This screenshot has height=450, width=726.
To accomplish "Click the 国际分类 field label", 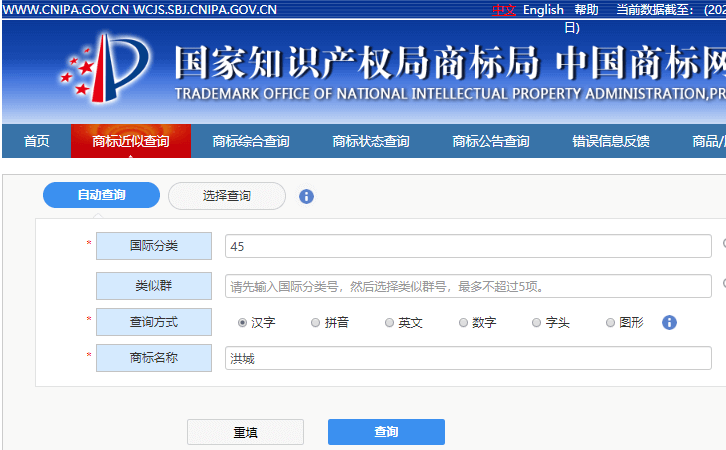I will coord(154,246).
